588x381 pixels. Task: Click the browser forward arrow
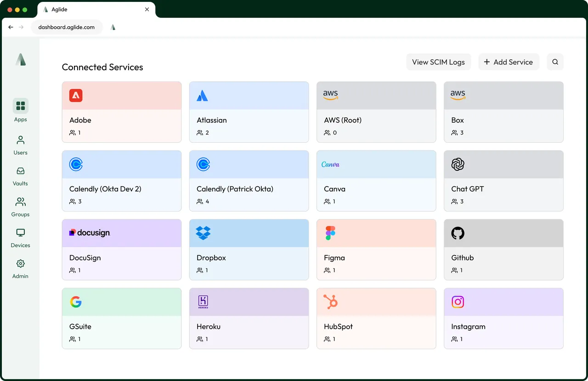(x=21, y=27)
